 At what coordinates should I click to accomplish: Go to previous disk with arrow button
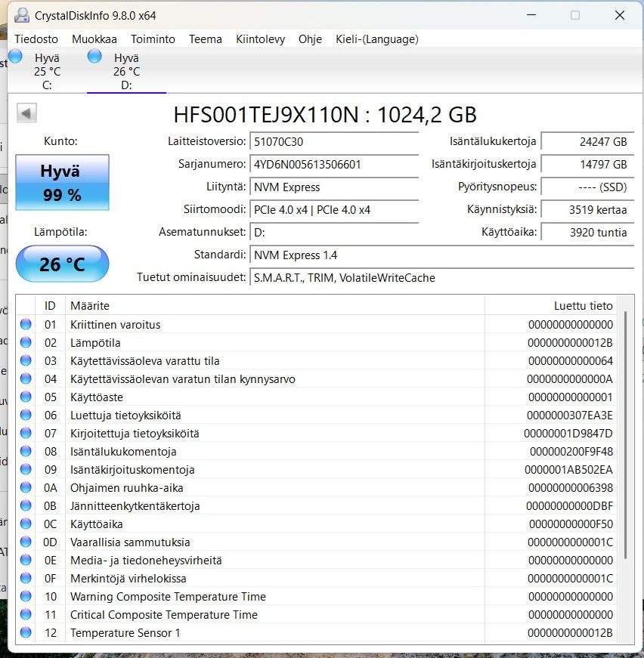26,113
